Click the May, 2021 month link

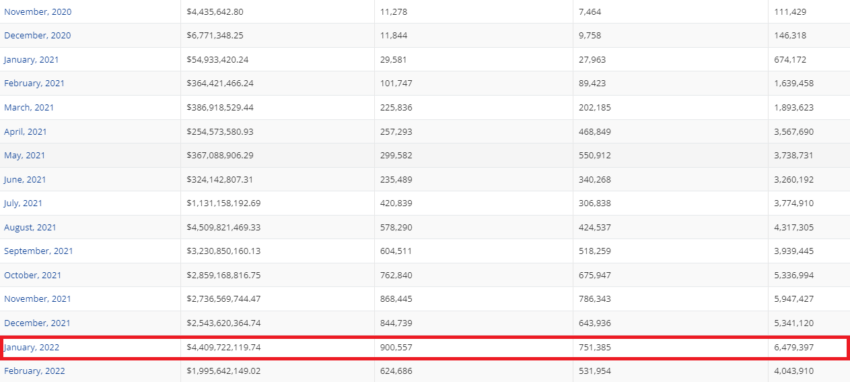coord(24,155)
